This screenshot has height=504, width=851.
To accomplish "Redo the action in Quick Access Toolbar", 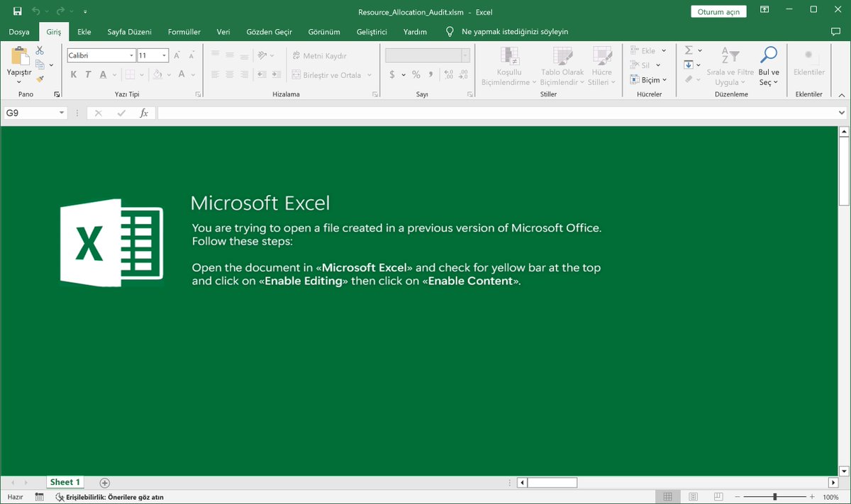I will [x=60, y=11].
